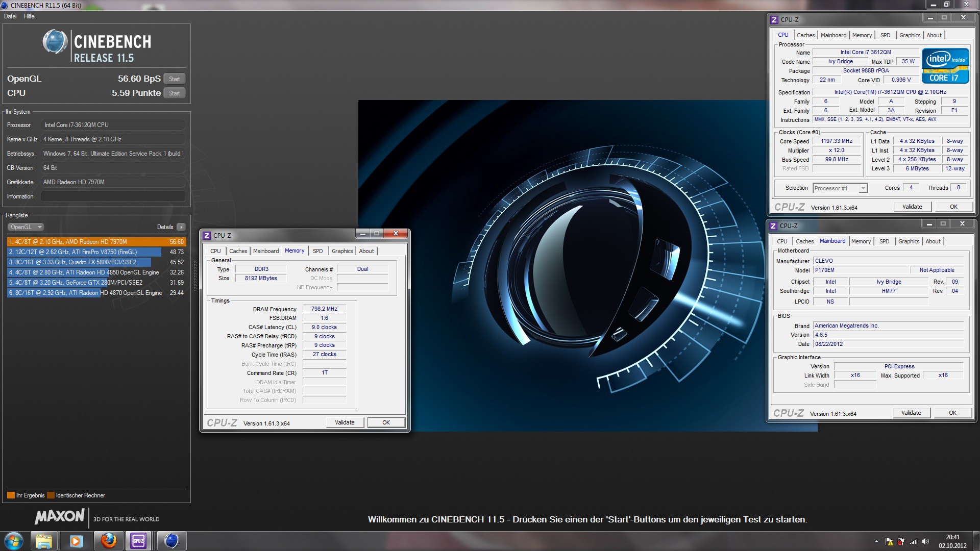Switch to CPU tab in Mainboard CPU-Z window
980x551 pixels.
(x=782, y=241)
